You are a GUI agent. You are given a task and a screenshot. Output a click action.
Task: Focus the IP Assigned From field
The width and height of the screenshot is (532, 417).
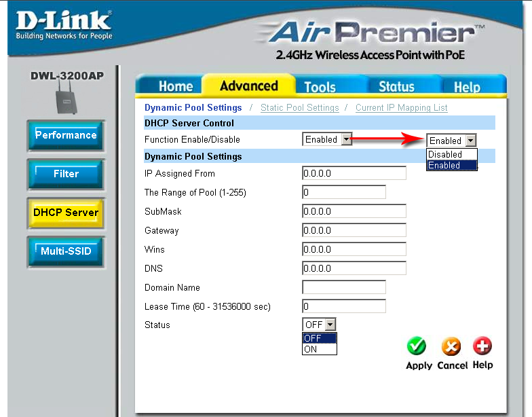[x=354, y=173]
